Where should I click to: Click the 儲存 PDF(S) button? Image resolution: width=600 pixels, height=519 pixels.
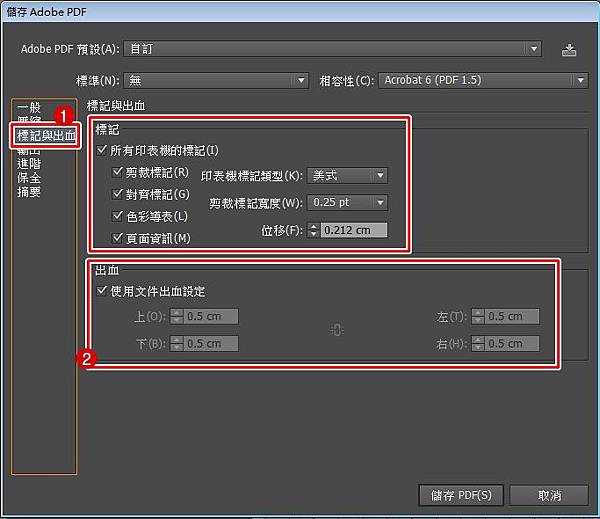[x=461, y=495]
